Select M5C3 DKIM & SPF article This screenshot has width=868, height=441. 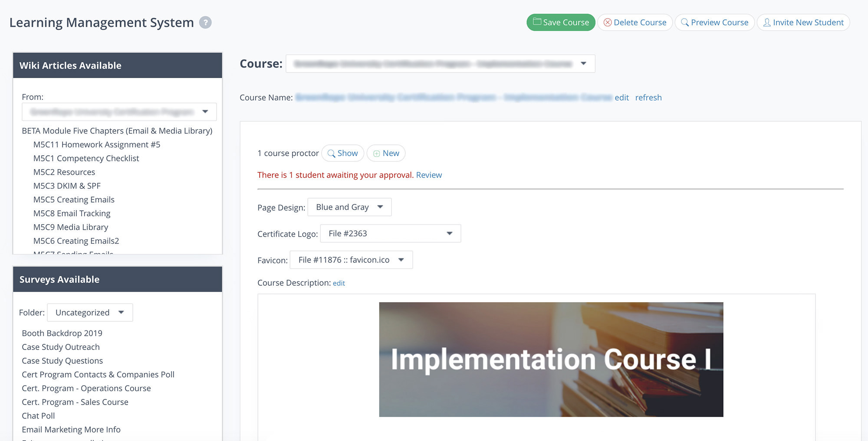[x=67, y=186]
